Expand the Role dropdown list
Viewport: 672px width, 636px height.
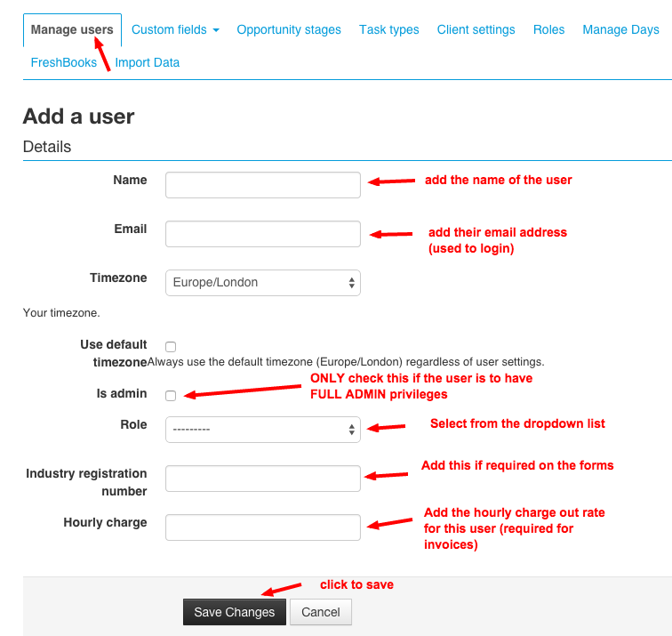point(263,430)
